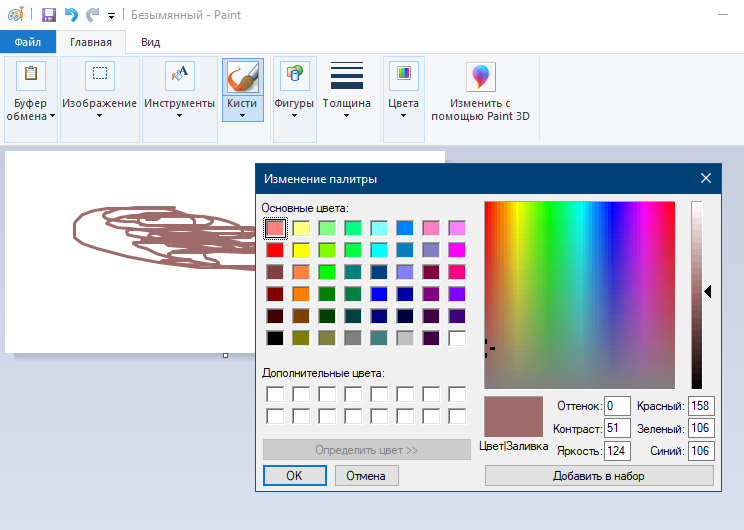The image size is (744, 530).
Task: Select the Кисти brush icon
Action: pos(242,76)
